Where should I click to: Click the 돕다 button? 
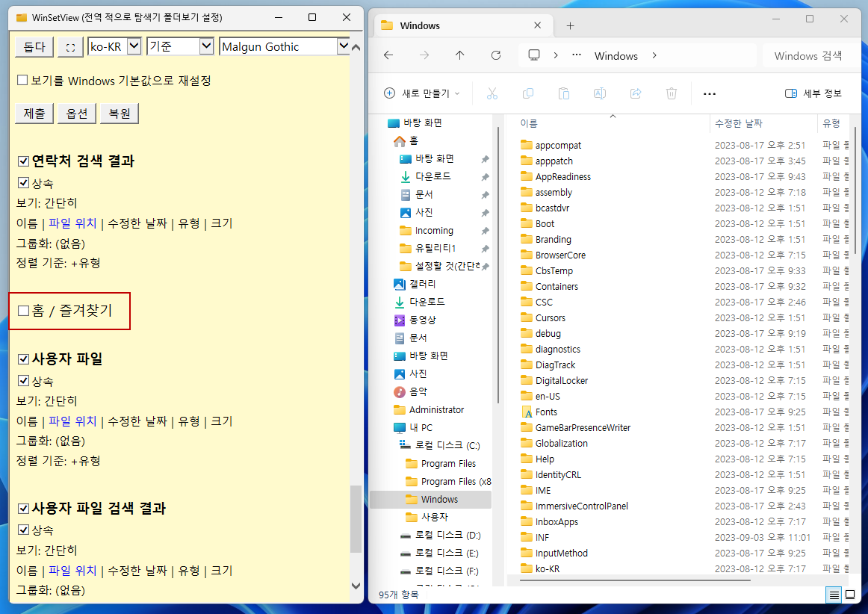tap(34, 47)
